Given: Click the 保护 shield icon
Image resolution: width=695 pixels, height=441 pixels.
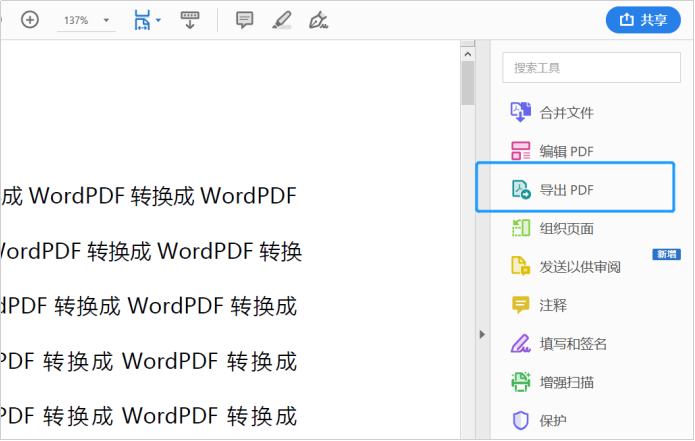Looking at the screenshot, I should pos(520,420).
